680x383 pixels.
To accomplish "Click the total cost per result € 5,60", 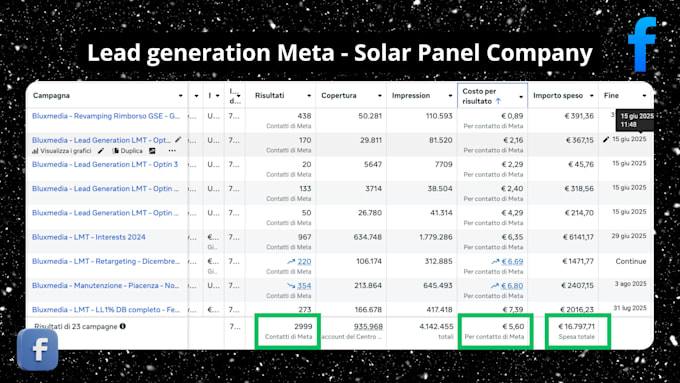I will click(x=513, y=327).
